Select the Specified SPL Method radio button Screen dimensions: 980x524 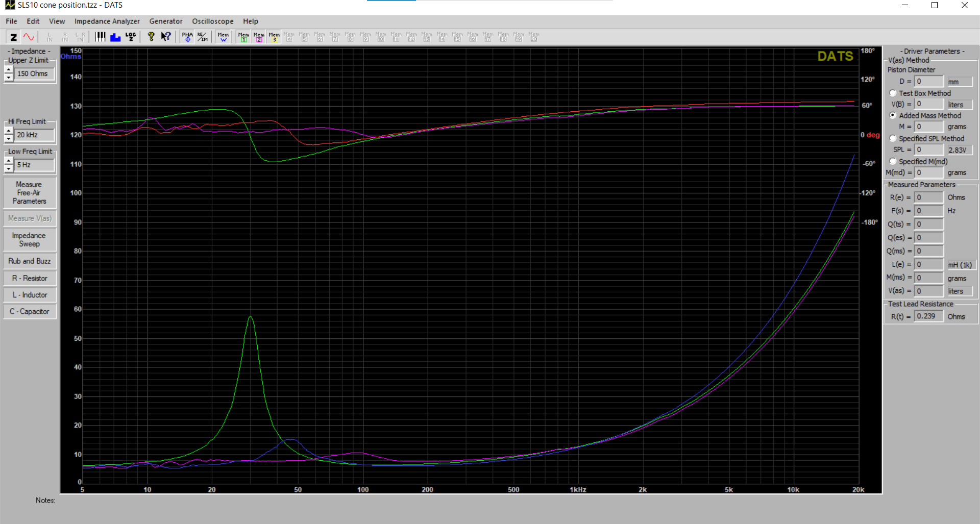(x=893, y=138)
